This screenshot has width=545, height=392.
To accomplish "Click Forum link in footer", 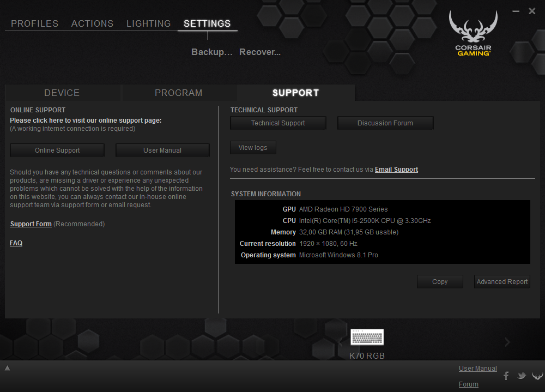I will pyautogui.click(x=469, y=384).
